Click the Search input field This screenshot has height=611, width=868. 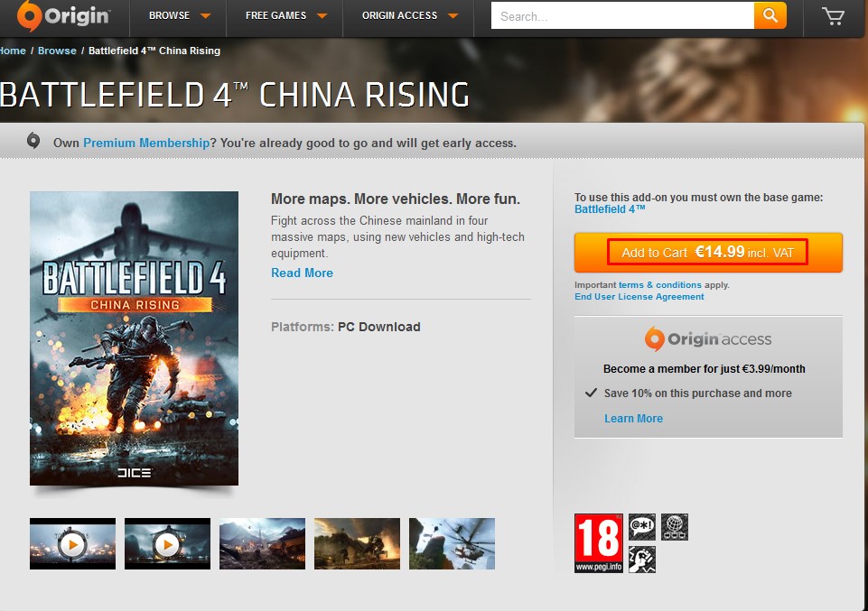pyautogui.click(x=622, y=15)
